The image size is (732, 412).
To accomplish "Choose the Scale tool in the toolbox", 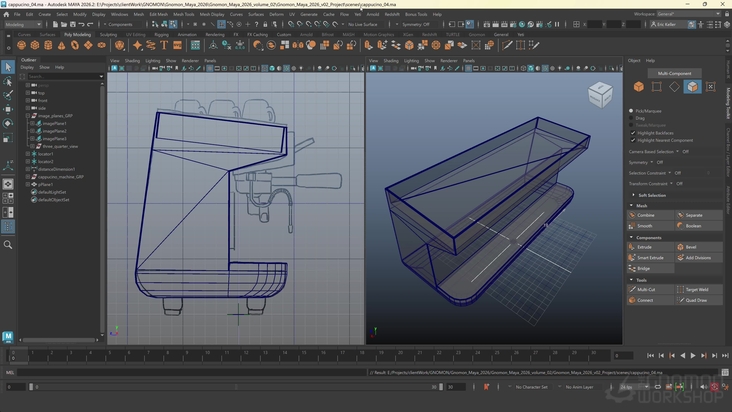I will (x=8, y=138).
